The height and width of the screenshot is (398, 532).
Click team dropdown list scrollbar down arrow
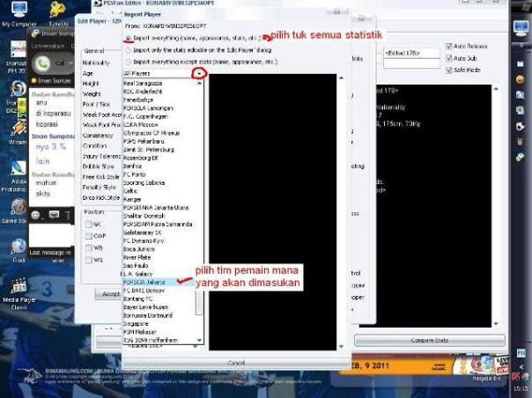[x=199, y=340]
